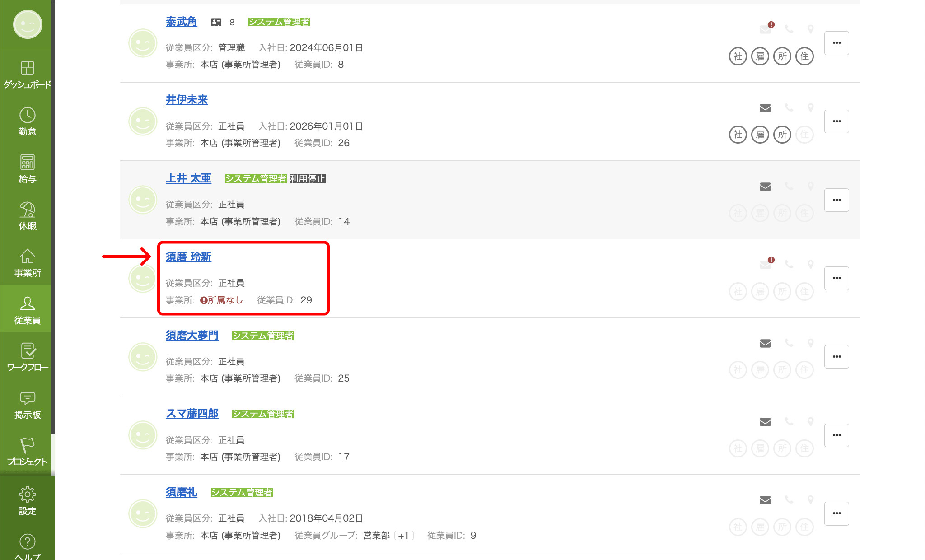The height and width of the screenshot is (560, 925).
Task: Open employee 須磨 玲新 profile link
Action: [188, 257]
